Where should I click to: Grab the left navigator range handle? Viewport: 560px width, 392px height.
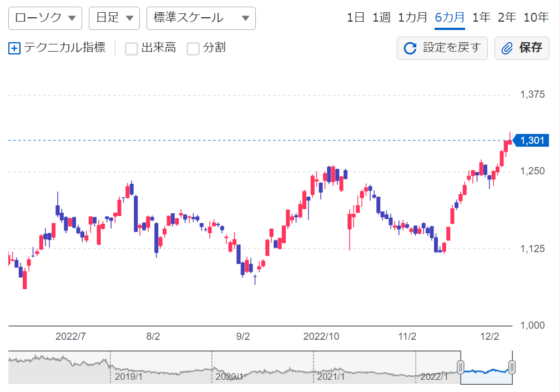point(461,367)
